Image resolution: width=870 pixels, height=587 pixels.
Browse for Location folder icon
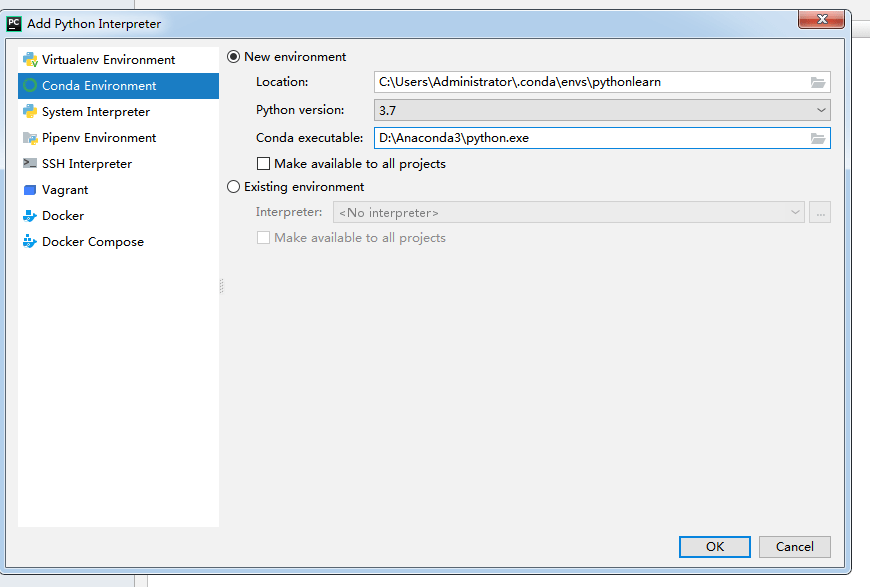click(x=818, y=82)
